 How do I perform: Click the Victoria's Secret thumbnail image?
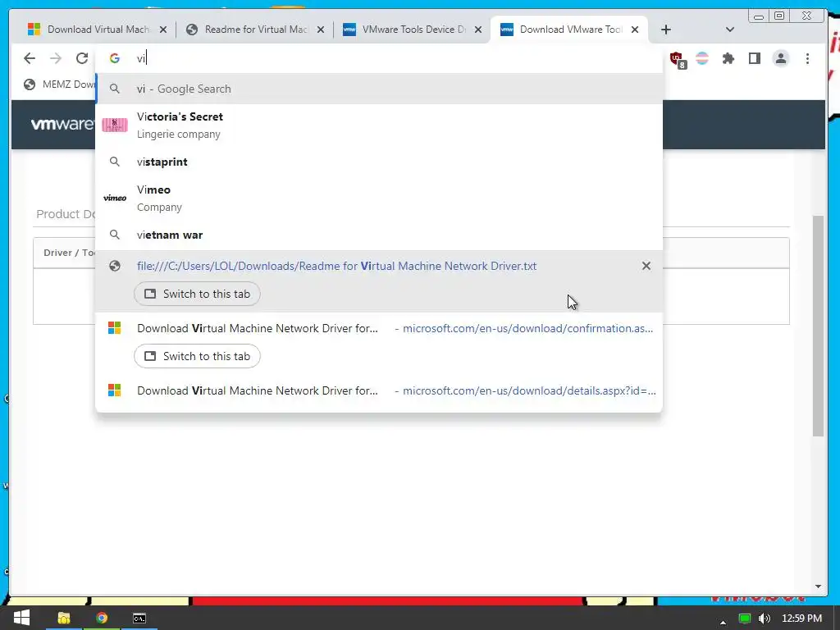(x=115, y=126)
